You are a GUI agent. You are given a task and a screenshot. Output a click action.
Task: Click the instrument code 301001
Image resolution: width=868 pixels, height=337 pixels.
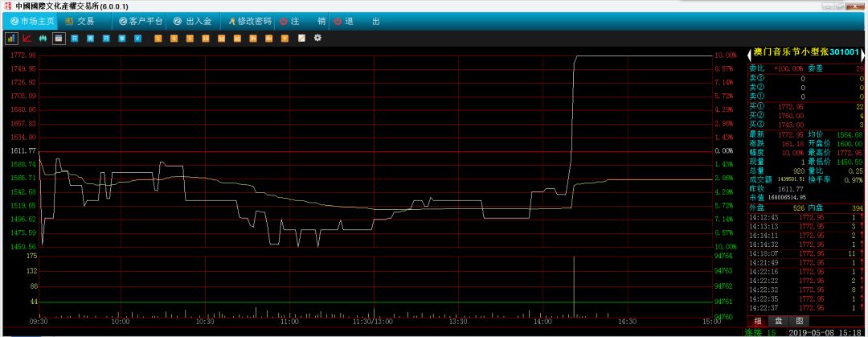tap(844, 52)
